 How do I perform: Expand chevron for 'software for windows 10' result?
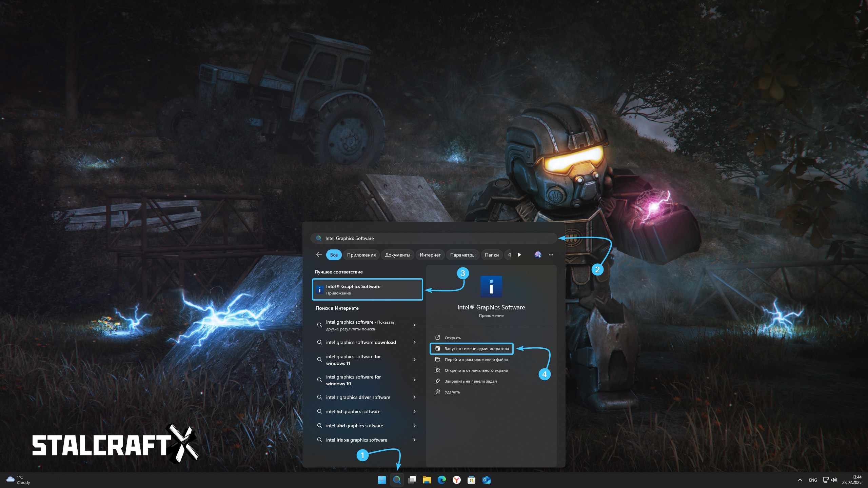[x=414, y=380]
